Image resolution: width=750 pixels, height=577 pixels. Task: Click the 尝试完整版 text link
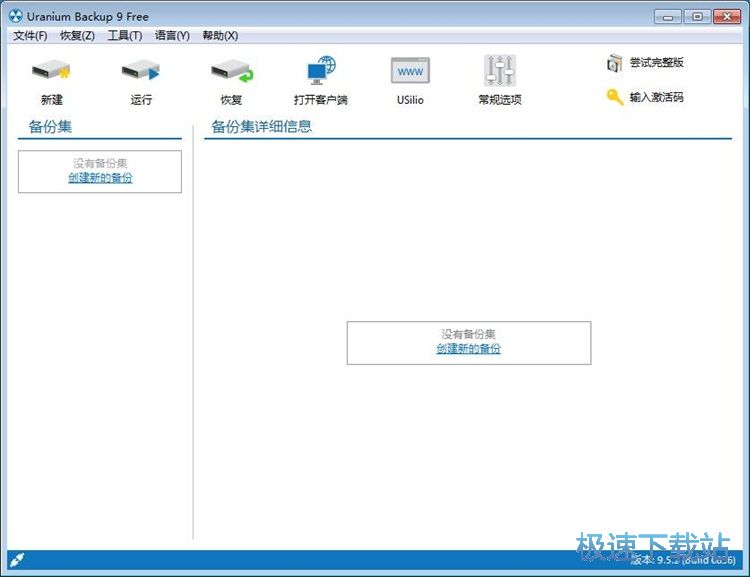pyautogui.click(x=656, y=62)
